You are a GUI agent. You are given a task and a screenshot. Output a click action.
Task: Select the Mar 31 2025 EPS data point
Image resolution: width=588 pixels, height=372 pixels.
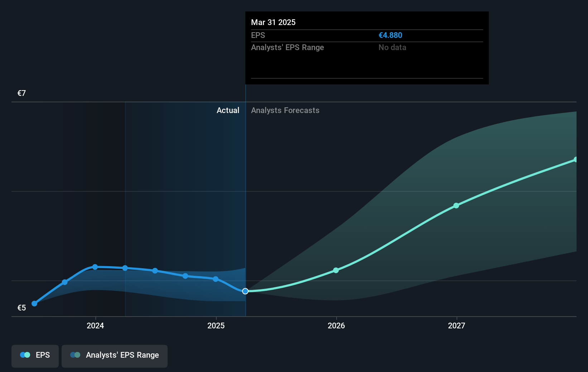coord(245,291)
